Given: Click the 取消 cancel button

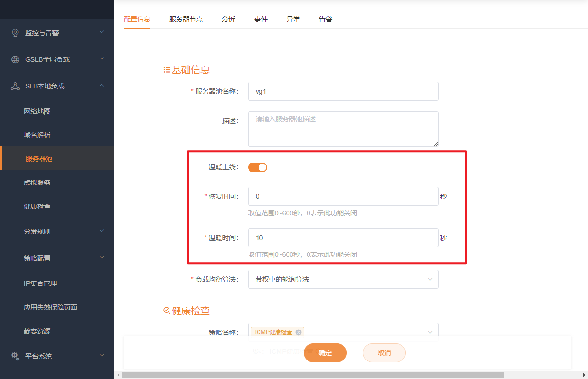Looking at the screenshot, I should pos(384,353).
